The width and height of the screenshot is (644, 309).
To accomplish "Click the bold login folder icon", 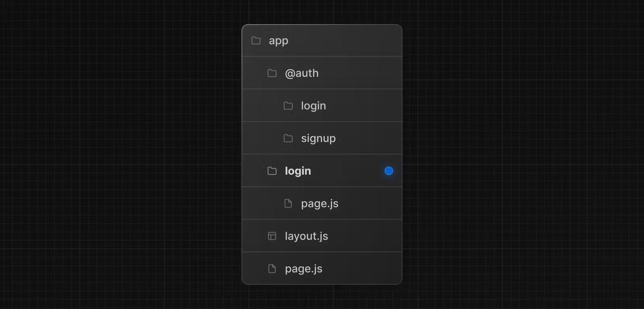I will point(272,171).
